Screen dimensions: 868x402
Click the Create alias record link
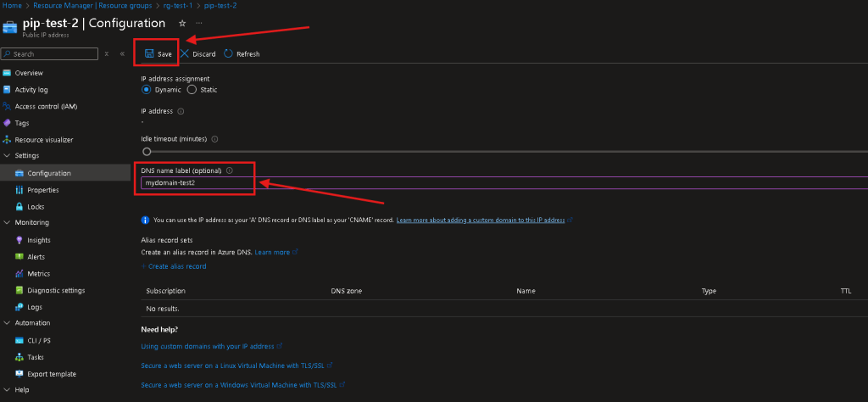coord(176,266)
